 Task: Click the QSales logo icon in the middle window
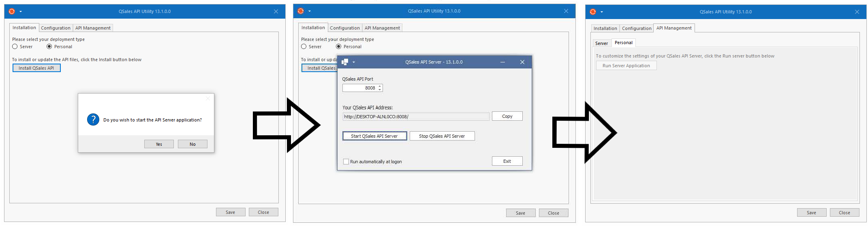point(301,11)
